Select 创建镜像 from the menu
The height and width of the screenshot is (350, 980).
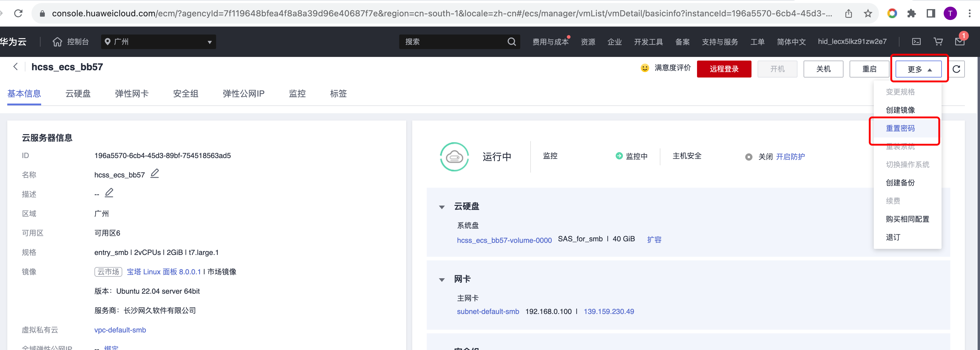[900, 110]
